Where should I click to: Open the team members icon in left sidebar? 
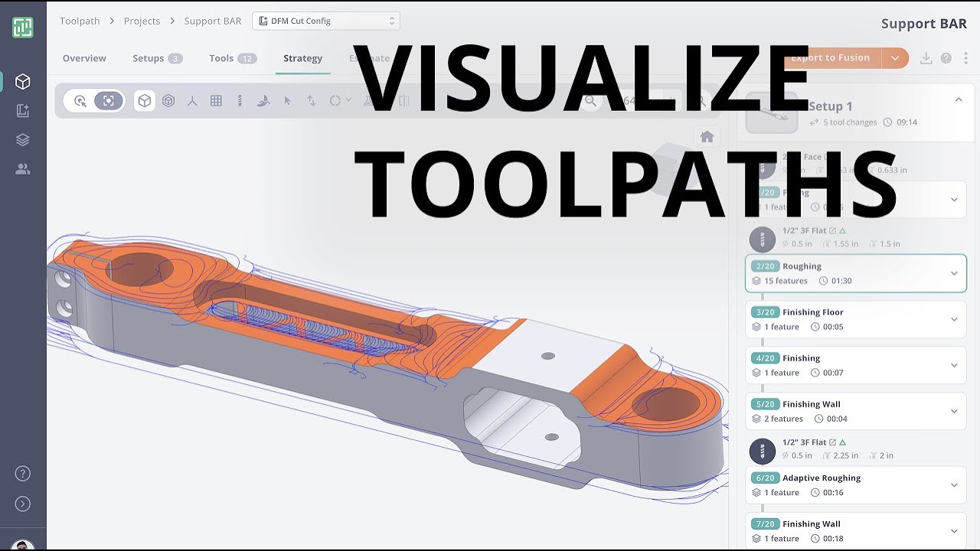[23, 169]
